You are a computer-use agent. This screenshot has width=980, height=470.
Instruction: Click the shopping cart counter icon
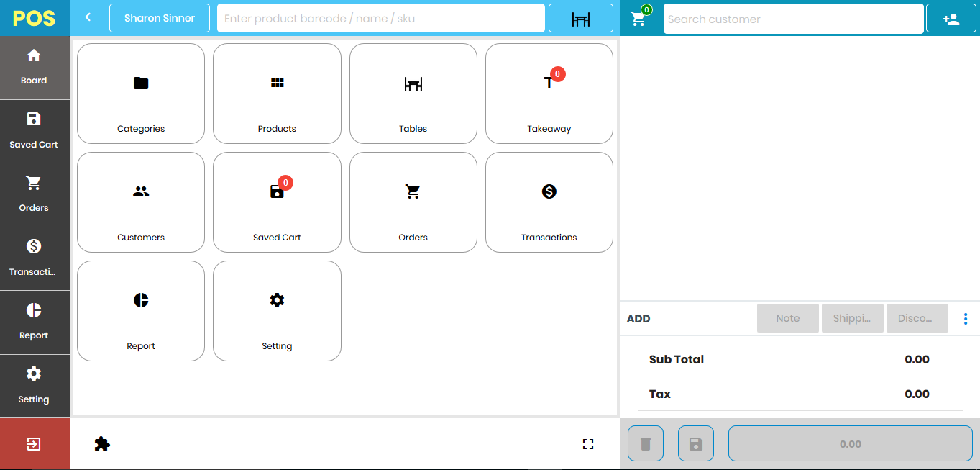pos(638,18)
